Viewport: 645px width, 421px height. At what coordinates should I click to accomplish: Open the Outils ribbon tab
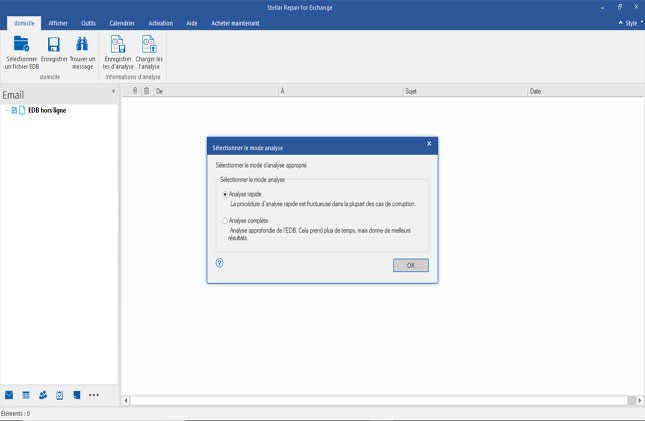coord(89,22)
